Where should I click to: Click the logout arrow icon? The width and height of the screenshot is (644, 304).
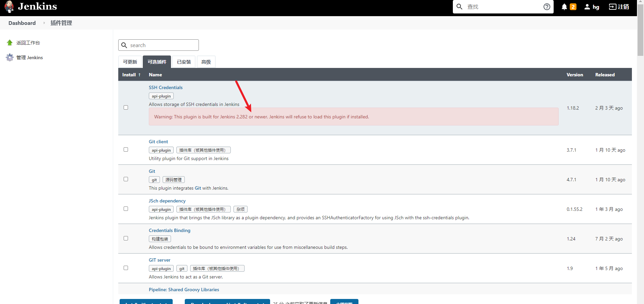613,7
